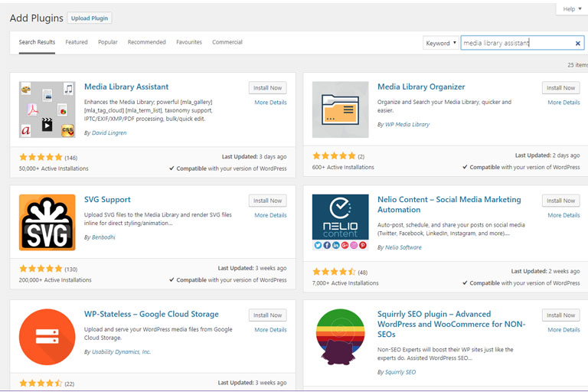This screenshot has height=392, width=588.
Task: Open the SVG Support title link
Action: click(107, 200)
